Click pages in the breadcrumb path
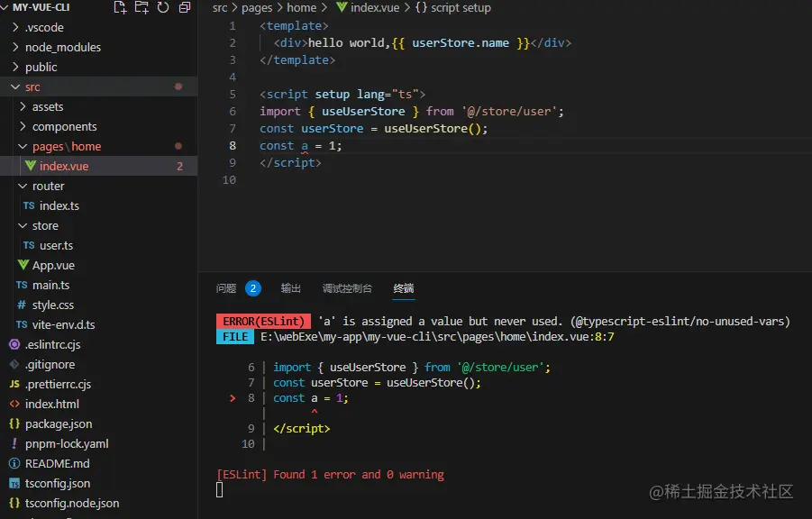Viewport: 812px width, 519px height. [x=257, y=8]
